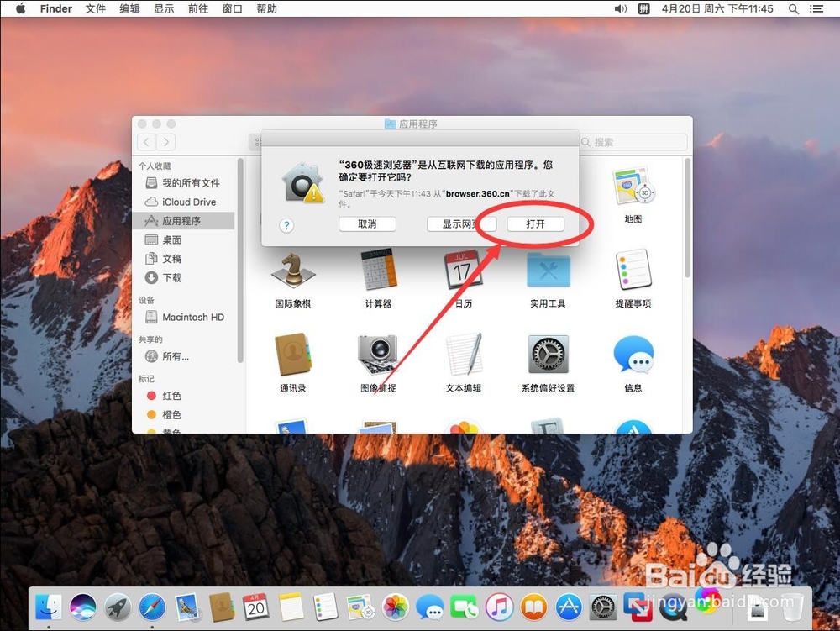Select 应用程序 in the Finder sidebar
This screenshot has width=840, height=631.
(183, 221)
